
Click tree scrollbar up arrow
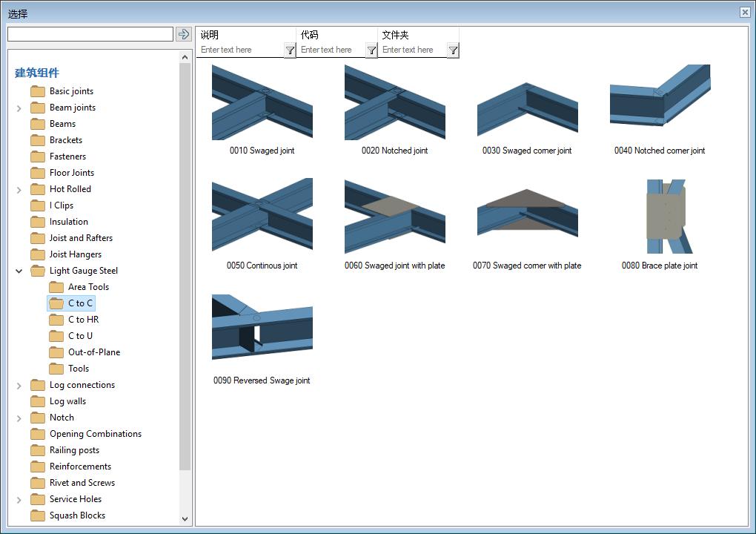click(x=185, y=57)
